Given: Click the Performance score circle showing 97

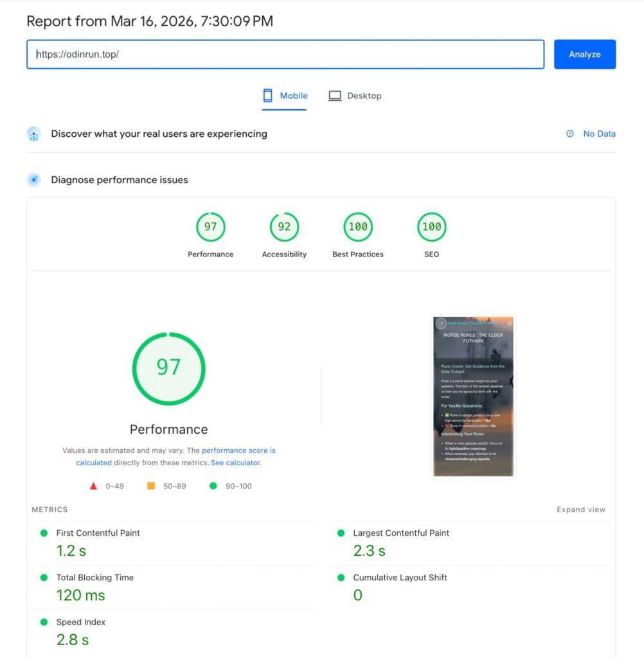Looking at the screenshot, I should (210, 226).
